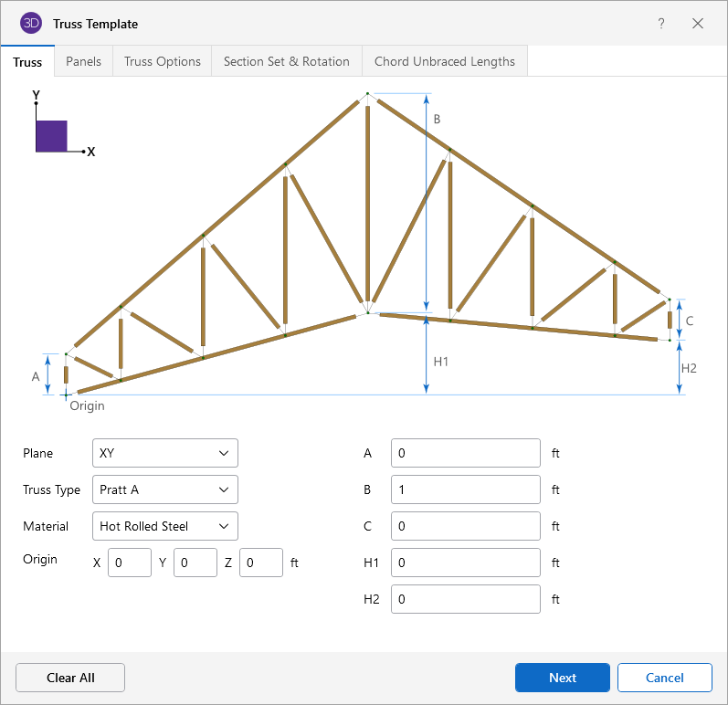
Task: Select the Chord Unbraced Lengths tab
Action: point(445,61)
